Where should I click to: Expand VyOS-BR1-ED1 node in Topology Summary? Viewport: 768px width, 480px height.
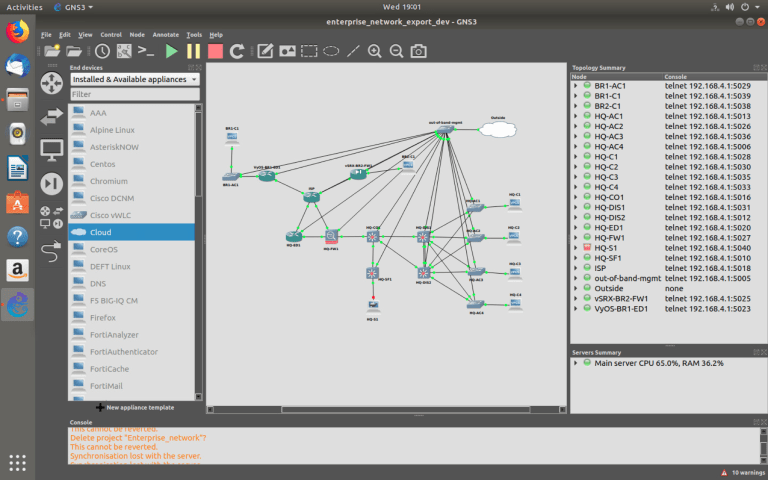(x=576, y=309)
